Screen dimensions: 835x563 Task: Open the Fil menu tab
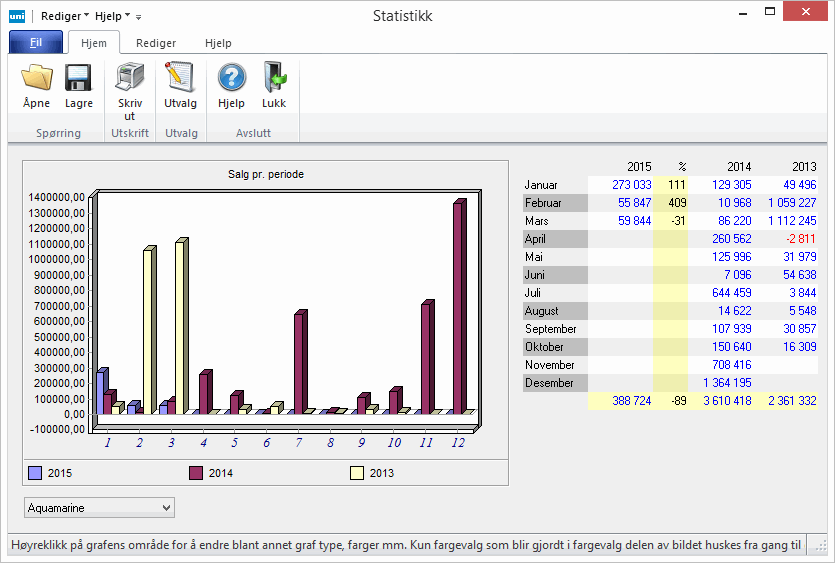click(36, 43)
